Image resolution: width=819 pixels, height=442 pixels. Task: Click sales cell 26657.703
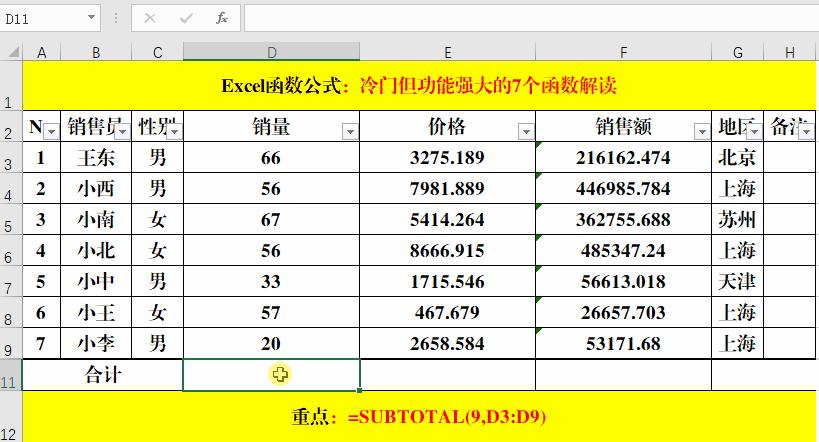pos(624,312)
